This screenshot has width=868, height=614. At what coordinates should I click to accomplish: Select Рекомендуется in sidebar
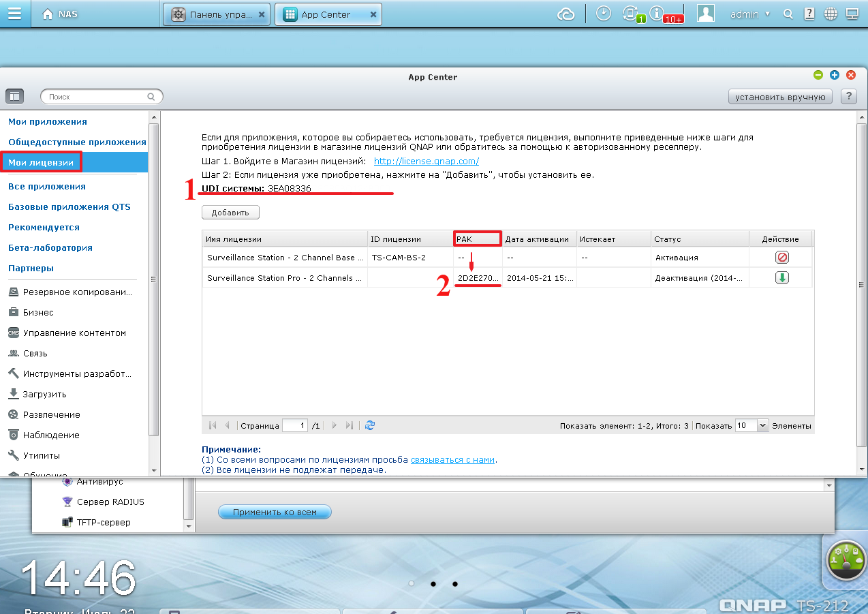[44, 227]
